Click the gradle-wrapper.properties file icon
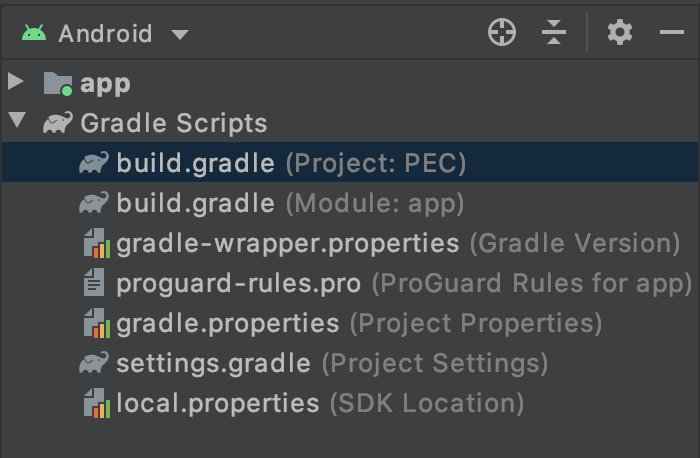This screenshot has width=700, height=458. [95, 244]
